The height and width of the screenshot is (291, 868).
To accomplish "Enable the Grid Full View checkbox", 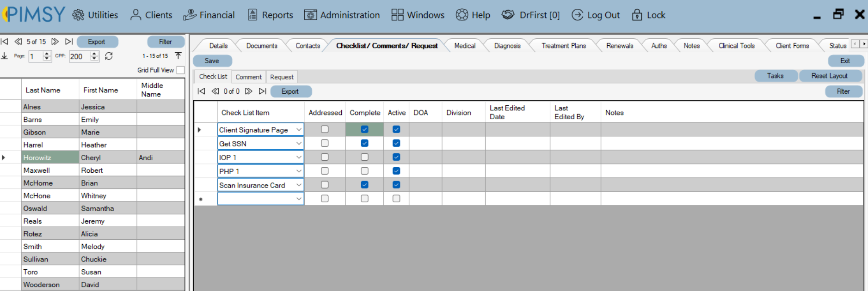I will click(180, 70).
